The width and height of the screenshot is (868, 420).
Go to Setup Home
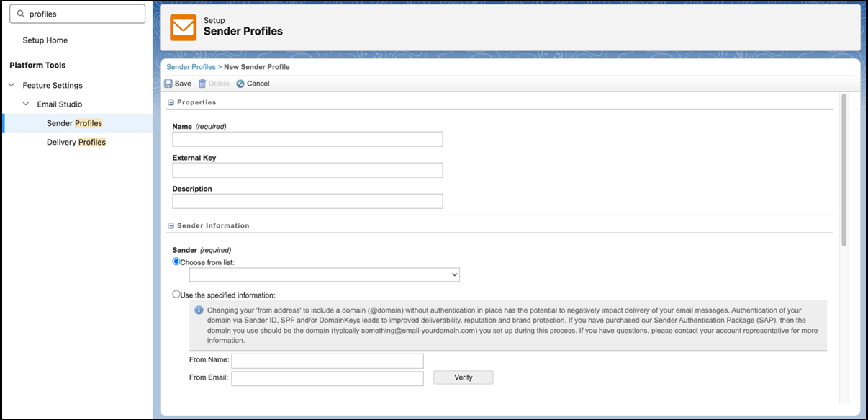45,40
